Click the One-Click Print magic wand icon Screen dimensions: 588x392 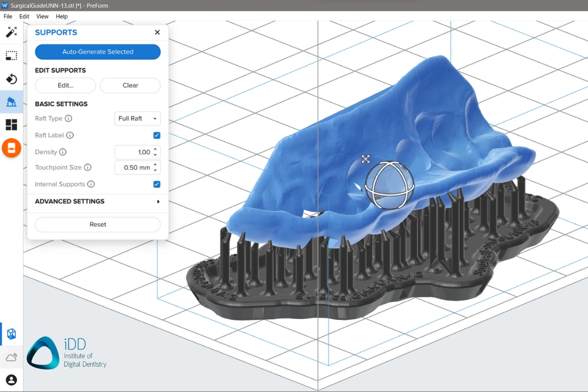tap(11, 32)
